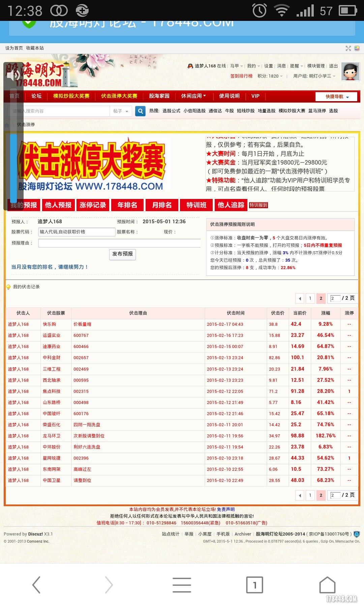Focus the forum search input field
This screenshot has width=364, height=607.
click(x=59, y=111)
